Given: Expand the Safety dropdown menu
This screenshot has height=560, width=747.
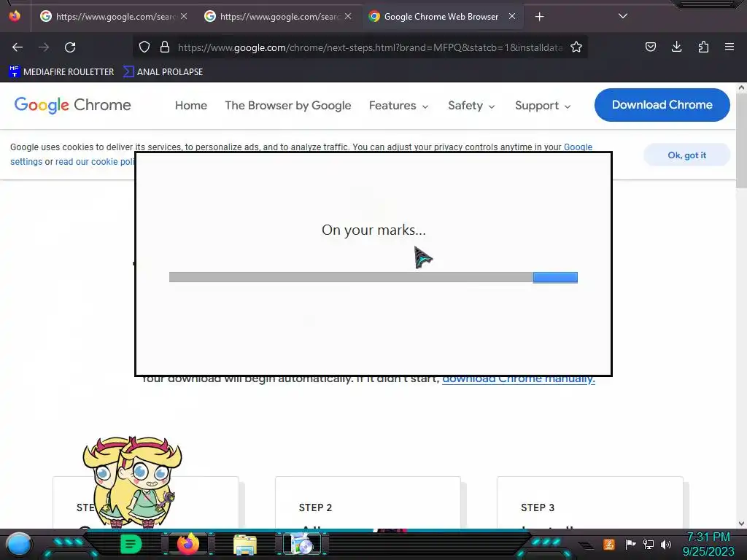Looking at the screenshot, I should tap(471, 105).
